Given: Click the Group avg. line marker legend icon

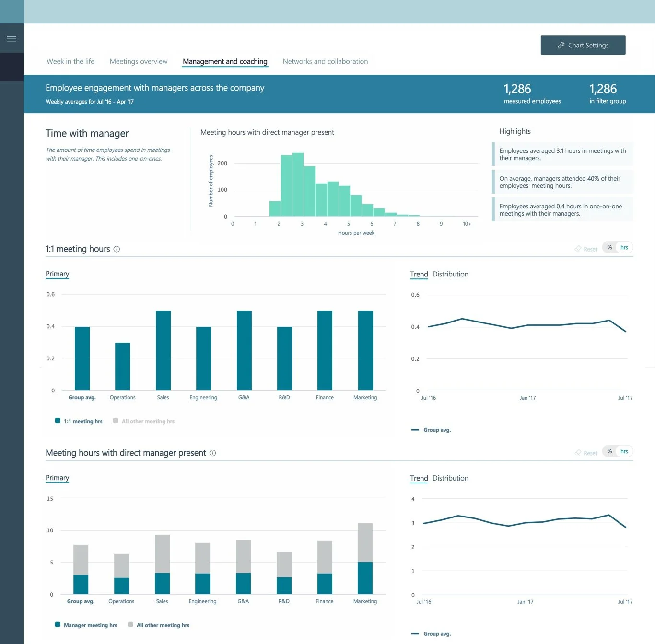Looking at the screenshot, I should pos(414,430).
